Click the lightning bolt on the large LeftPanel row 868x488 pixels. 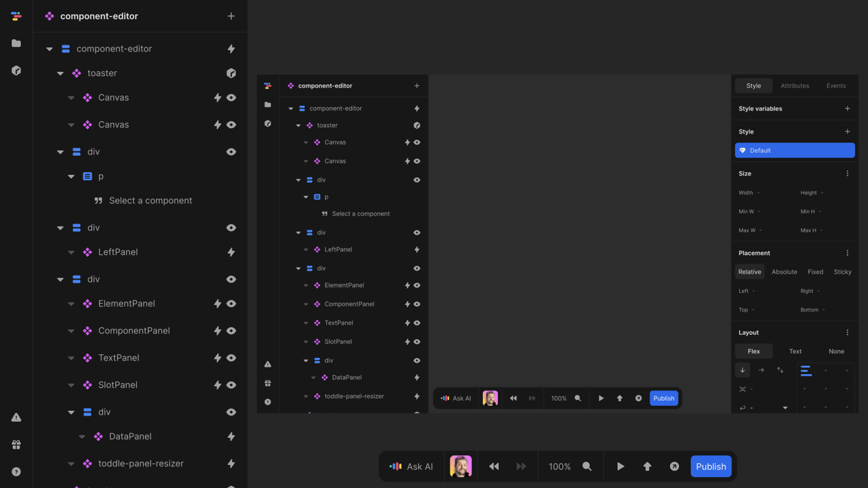231,252
